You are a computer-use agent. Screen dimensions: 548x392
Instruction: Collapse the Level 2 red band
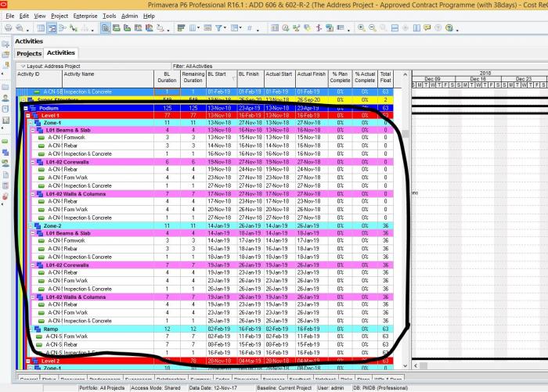28,361
